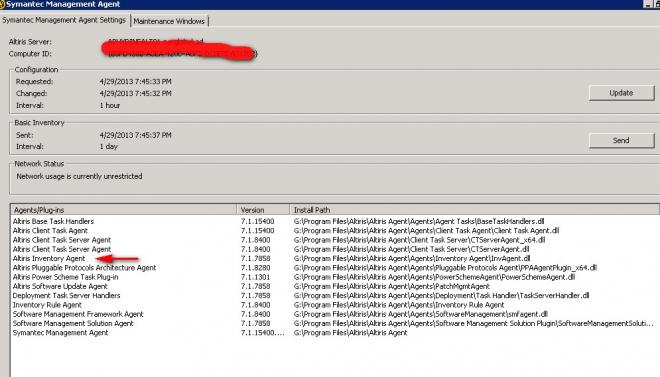Click the TaskServerHandler.dll install path
Viewport: 660px width, 377px height.
441,295
